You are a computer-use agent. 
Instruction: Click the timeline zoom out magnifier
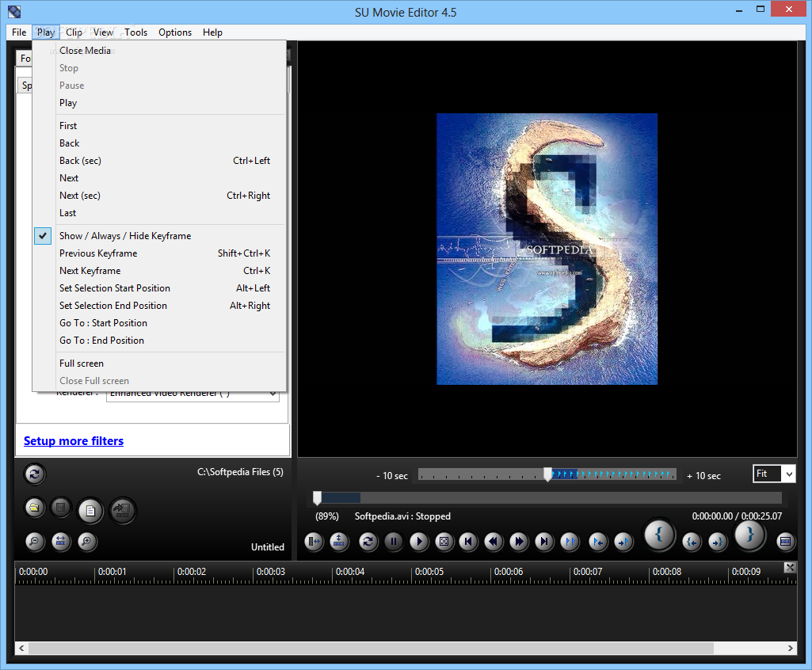point(34,542)
